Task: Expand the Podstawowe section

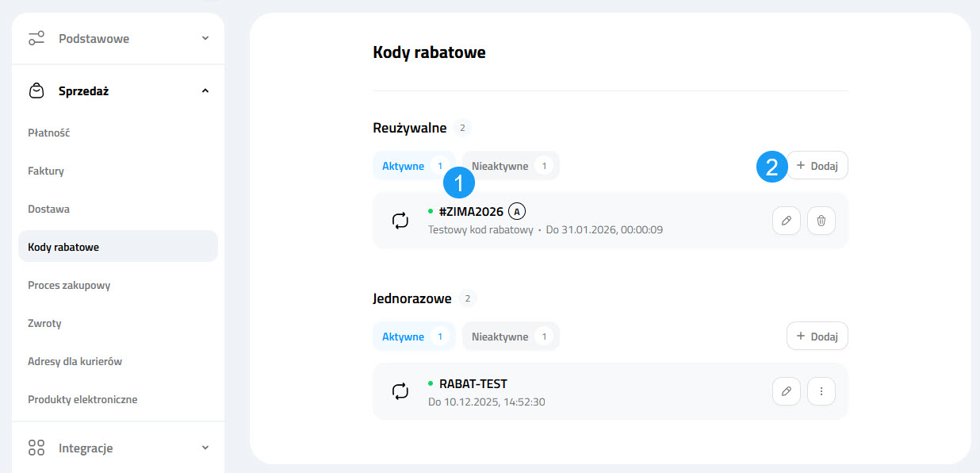Action: (x=205, y=38)
